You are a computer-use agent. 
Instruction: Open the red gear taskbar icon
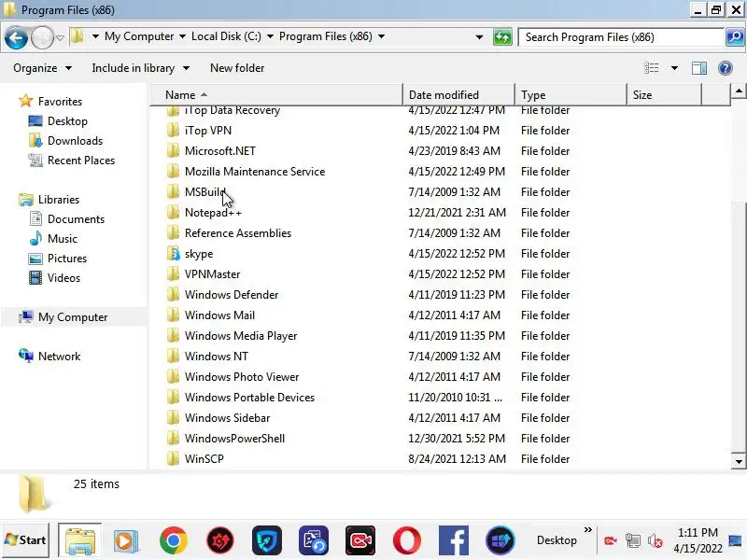(220, 540)
